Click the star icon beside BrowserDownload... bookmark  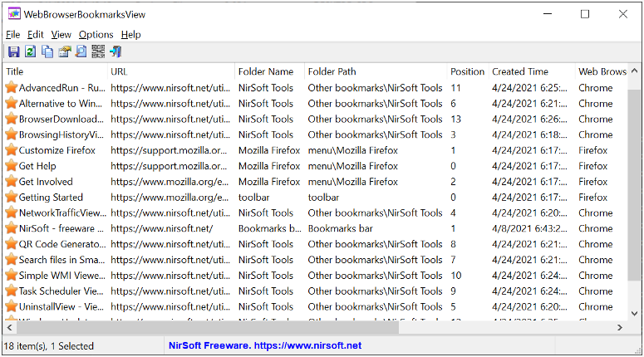click(x=11, y=119)
